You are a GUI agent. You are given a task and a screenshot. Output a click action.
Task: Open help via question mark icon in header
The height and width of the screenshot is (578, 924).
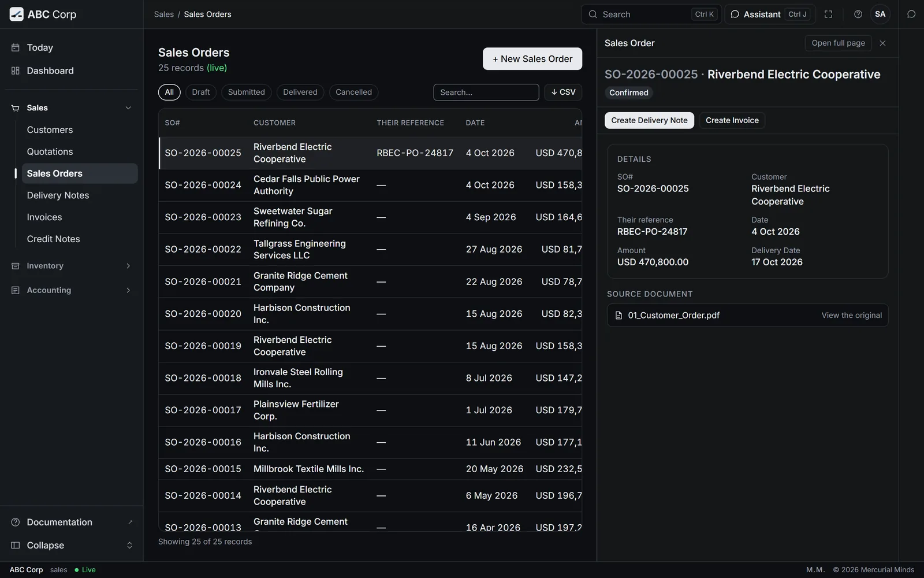[858, 14]
